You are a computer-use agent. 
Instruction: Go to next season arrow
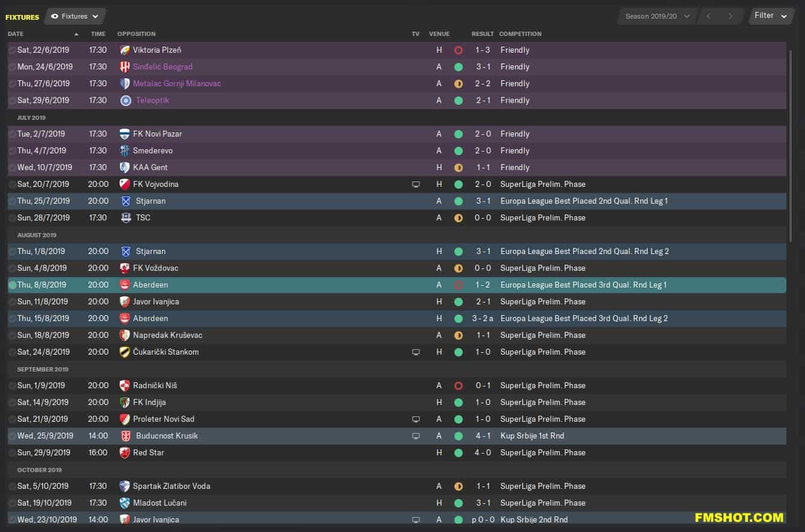730,16
